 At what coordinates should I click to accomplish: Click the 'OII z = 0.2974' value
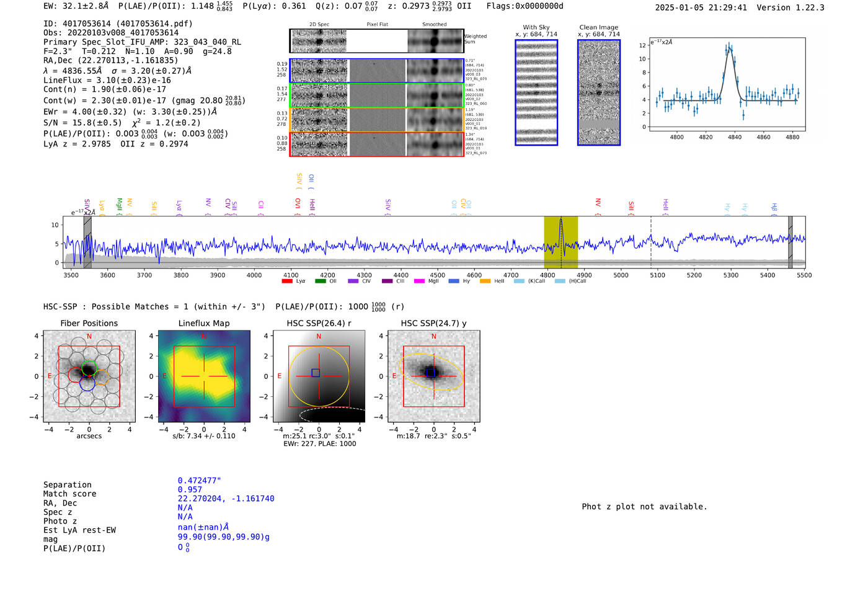coord(154,144)
